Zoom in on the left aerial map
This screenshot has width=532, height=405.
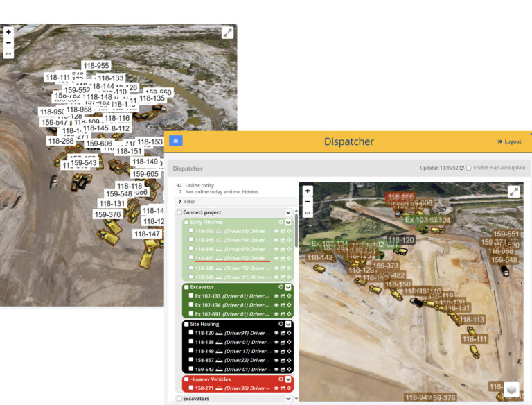tap(8, 32)
